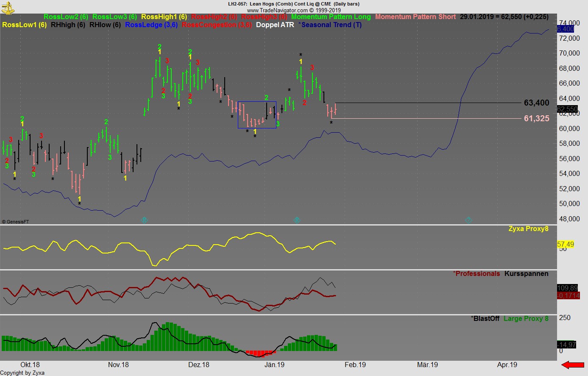Click the Zyxa Proxy8 indicator label
The image size is (588, 376).
pos(528,229)
